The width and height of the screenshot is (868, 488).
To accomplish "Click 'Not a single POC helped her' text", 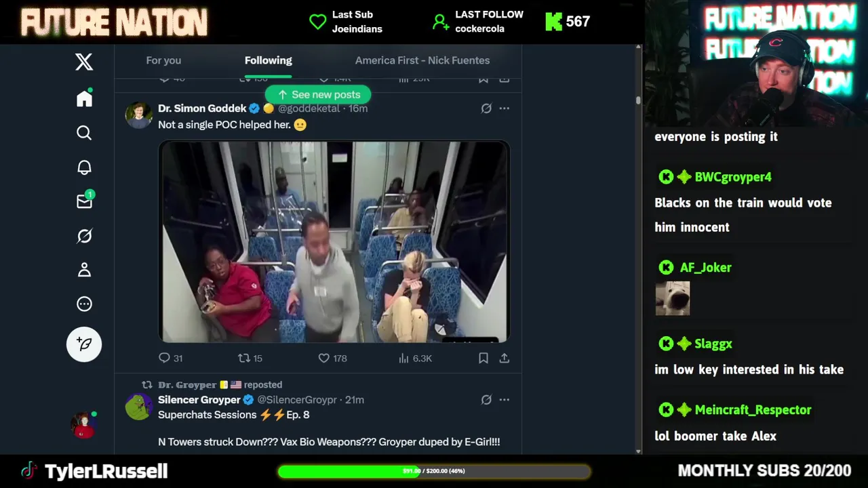I will [224, 125].
